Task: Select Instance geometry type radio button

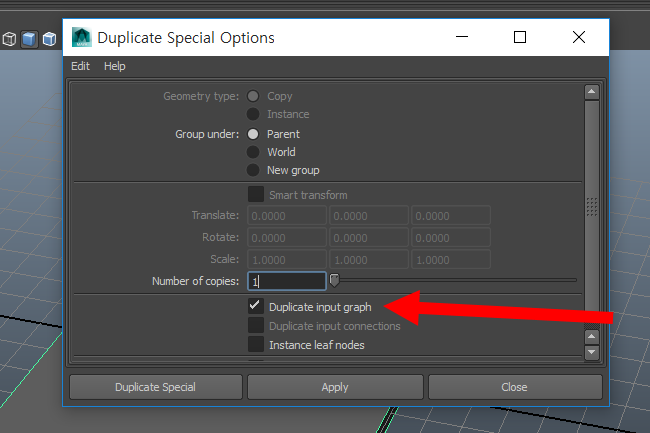Action: pos(253,114)
